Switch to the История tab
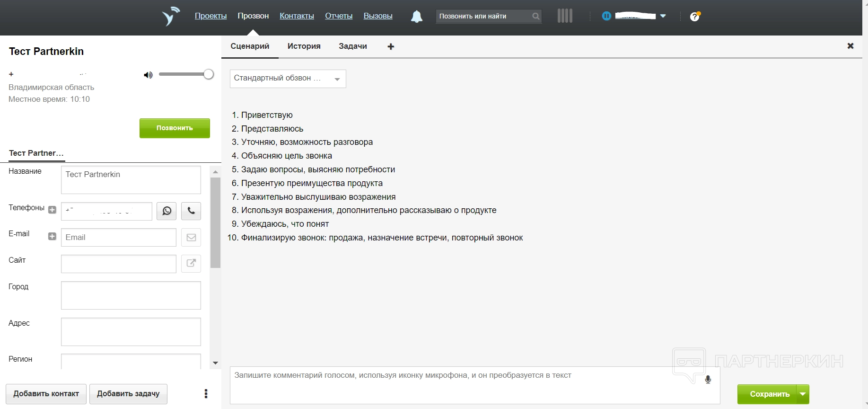This screenshot has height=409, width=868. point(304,46)
